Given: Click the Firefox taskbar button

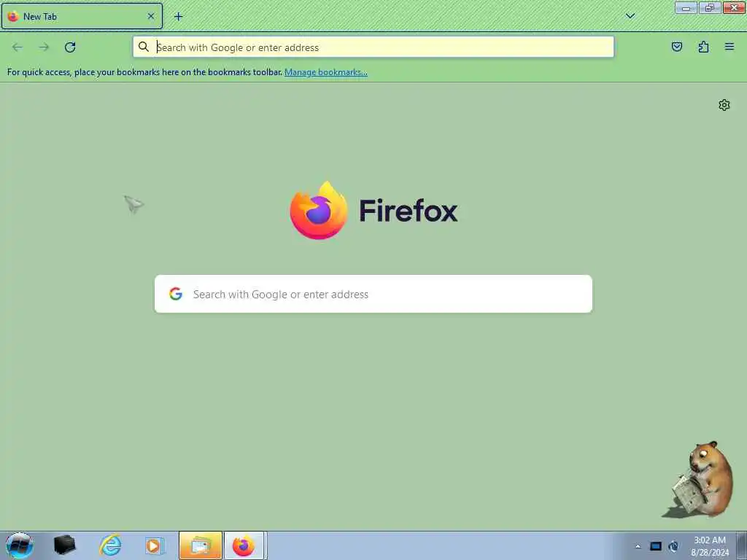Looking at the screenshot, I should (x=244, y=545).
